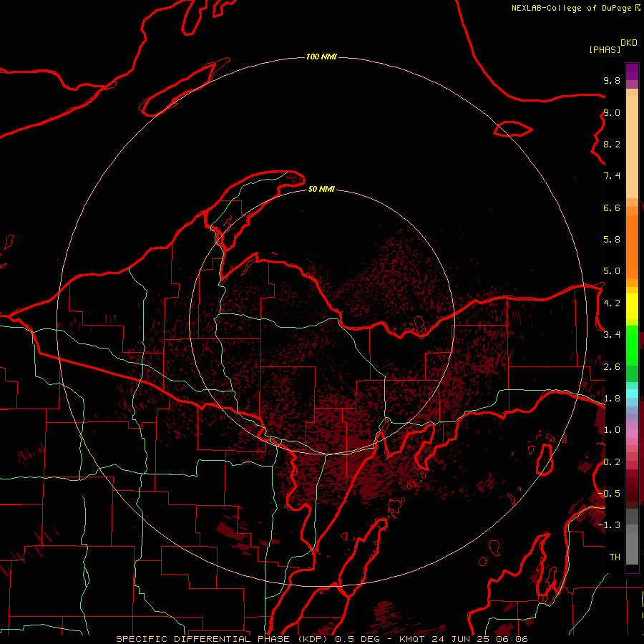Click the 100 NMI range ring label

[x=321, y=57]
